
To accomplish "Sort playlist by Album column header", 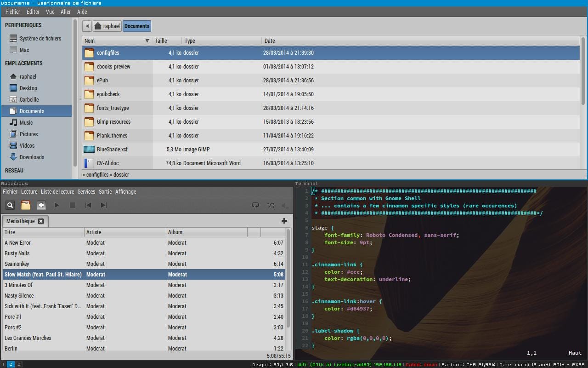I will [207, 232].
